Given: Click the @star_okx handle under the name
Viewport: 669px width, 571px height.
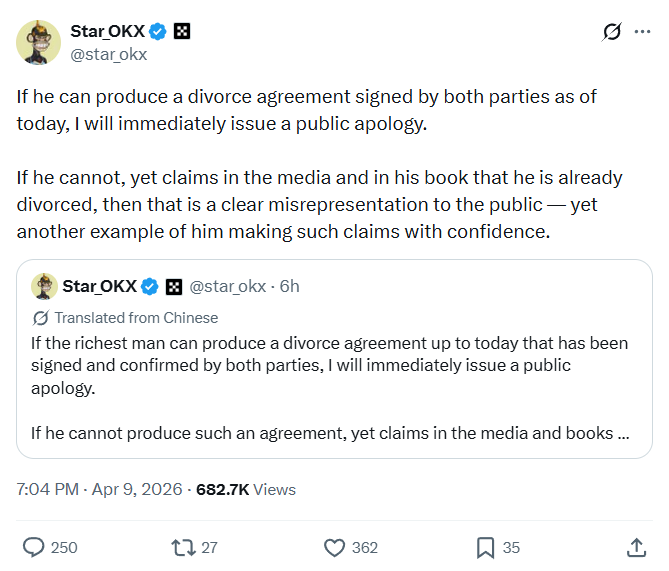Looking at the screenshot, I should (x=108, y=54).
